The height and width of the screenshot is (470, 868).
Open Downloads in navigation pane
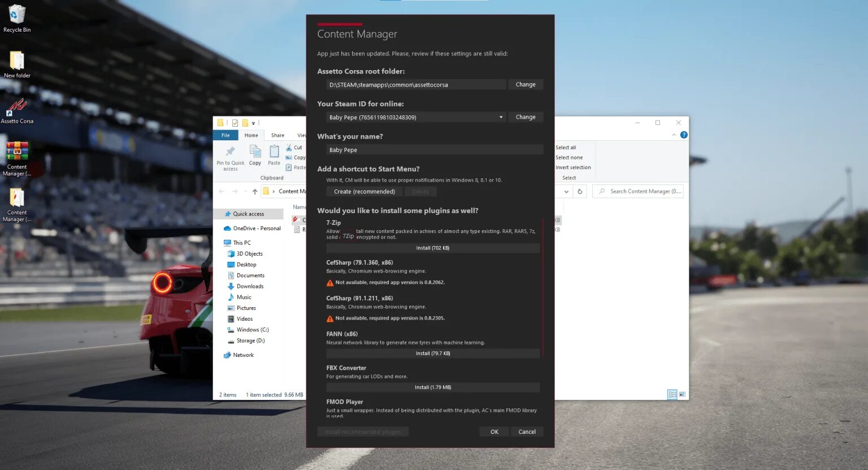246,286
